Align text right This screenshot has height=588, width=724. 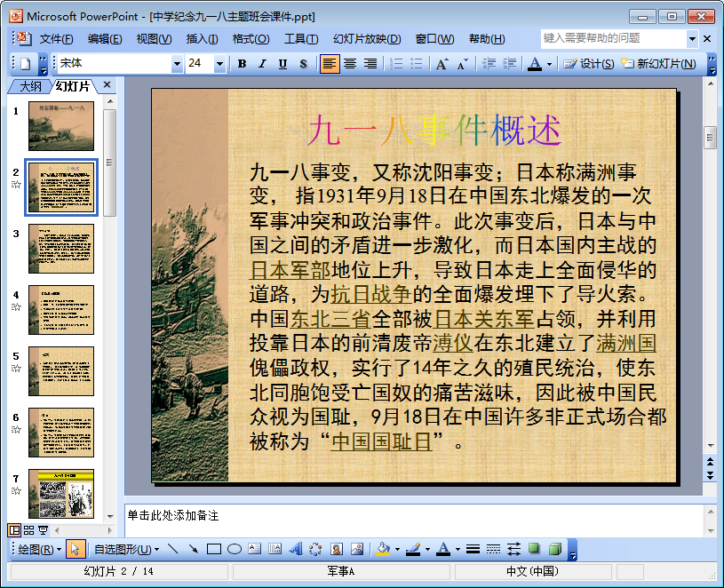tap(370, 64)
